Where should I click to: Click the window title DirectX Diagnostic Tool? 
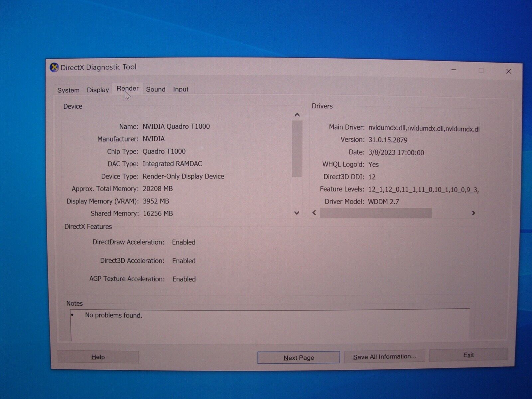click(x=98, y=67)
